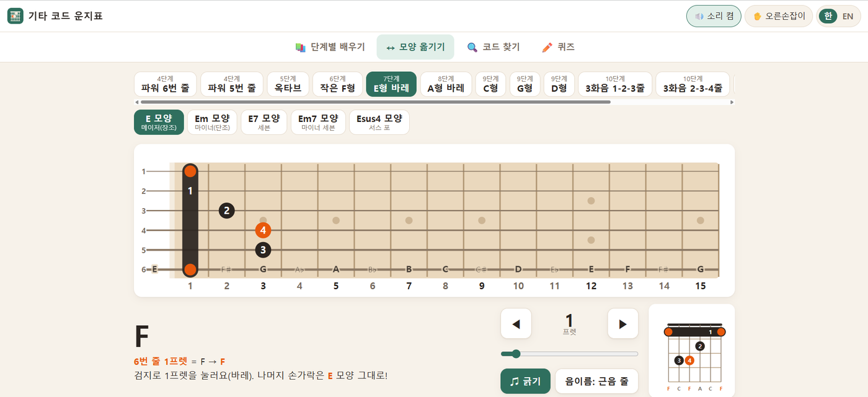Switch language to EN

[848, 16]
